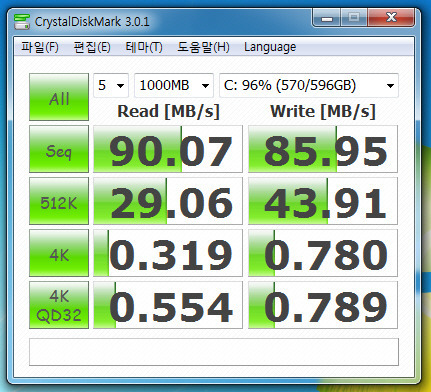Click the Write [MB/s] column header
The width and height of the screenshot is (431, 392).
pos(323,111)
